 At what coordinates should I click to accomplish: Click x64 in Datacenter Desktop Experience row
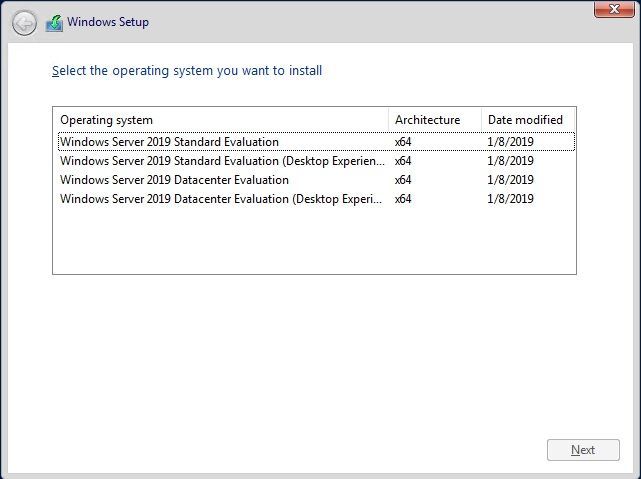coord(403,199)
